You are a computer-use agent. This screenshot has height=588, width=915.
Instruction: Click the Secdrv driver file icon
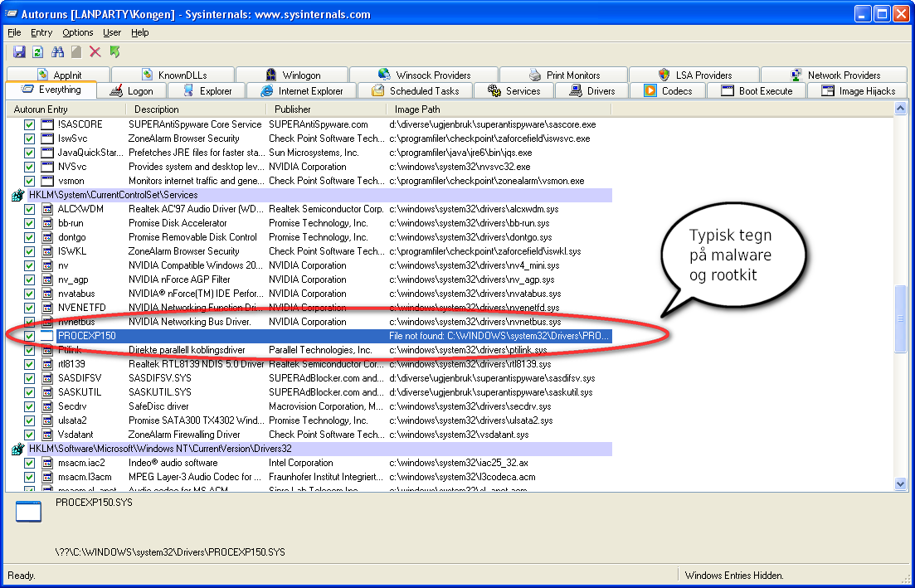point(47,406)
